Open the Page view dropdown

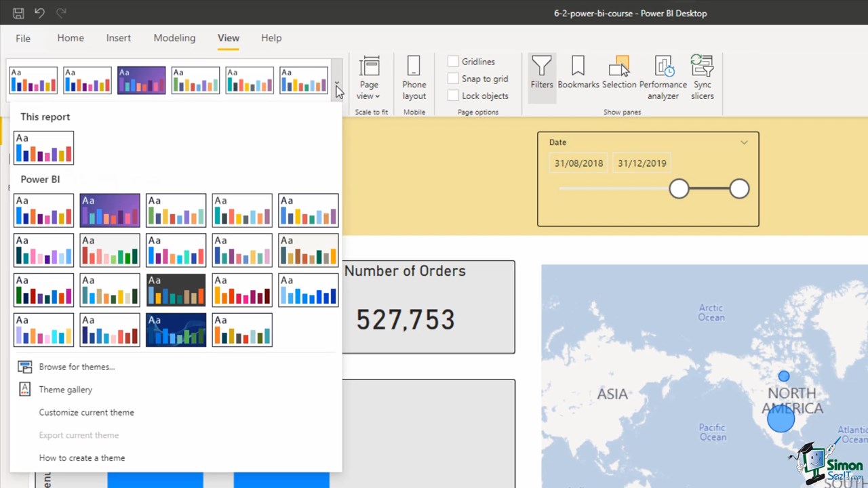tap(369, 79)
